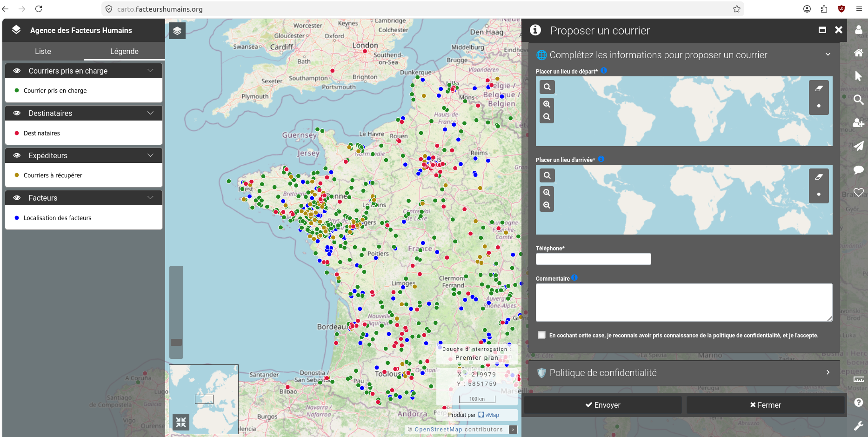Select the pointer cursor tool in sidebar
This screenshot has width=868, height=437.
(x=859, y=76)
